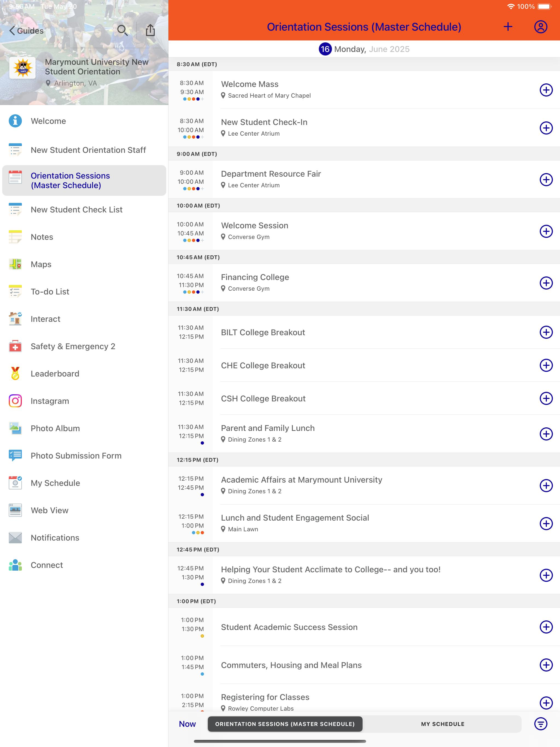
Task: Open the Photo Submission Form icon
Action: pyautogui.click(x=15, y=456)
